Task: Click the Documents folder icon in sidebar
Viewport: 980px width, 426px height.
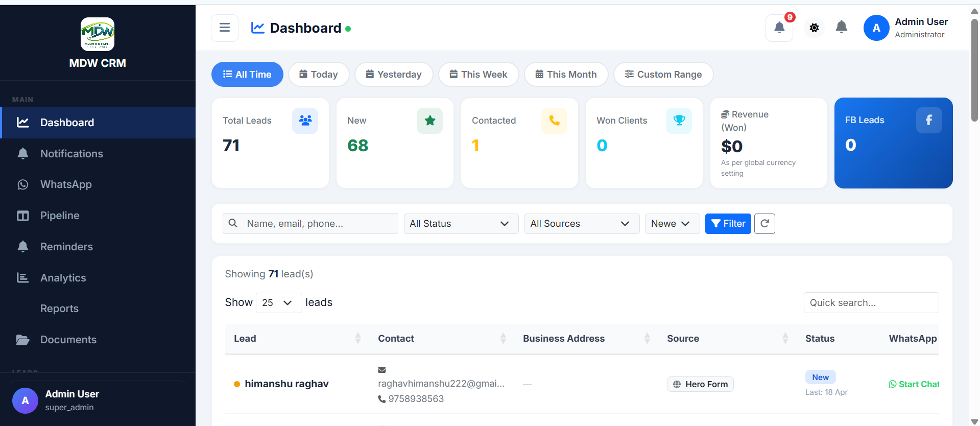Action: point(23,340)
